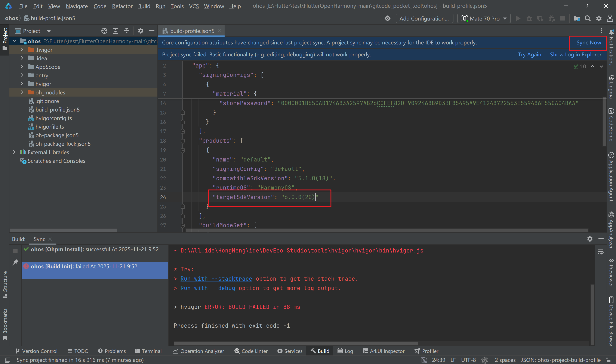Open Project panel gear options
Image resolution: width=616 pixels, height=364 pixels.
141,31
